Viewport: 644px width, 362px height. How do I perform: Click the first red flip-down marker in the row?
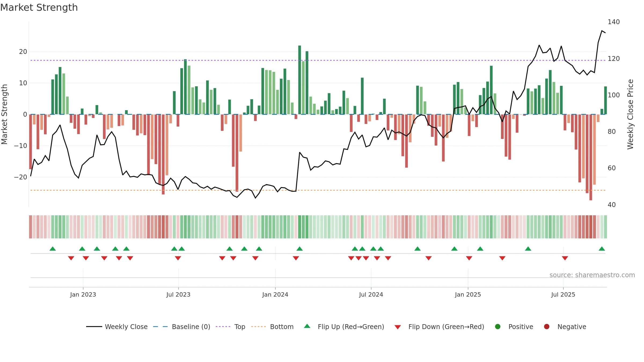(x=71, y=258)
